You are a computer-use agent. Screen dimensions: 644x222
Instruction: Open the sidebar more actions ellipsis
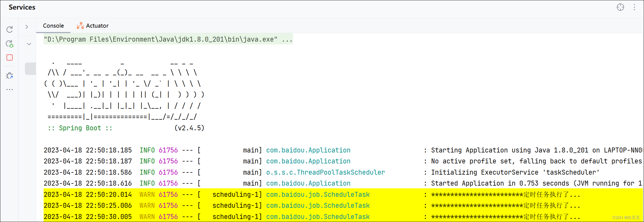(x=10, y=90)
